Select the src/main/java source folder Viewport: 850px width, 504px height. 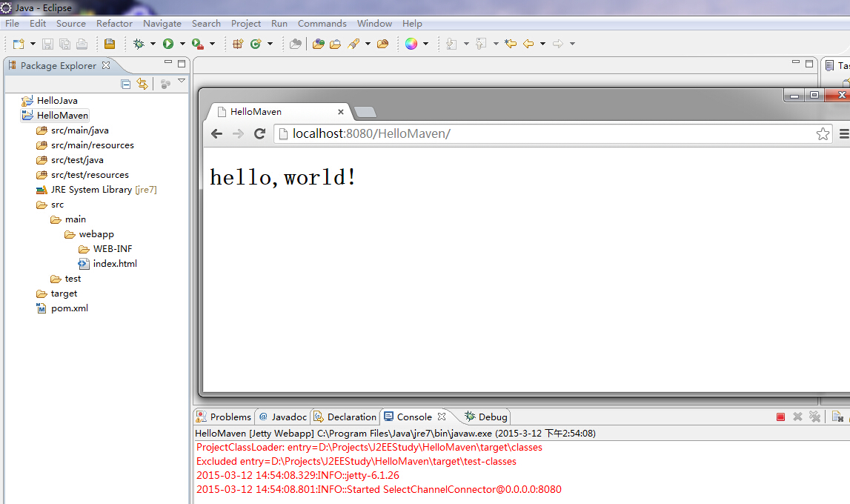(x=73, y=130)
